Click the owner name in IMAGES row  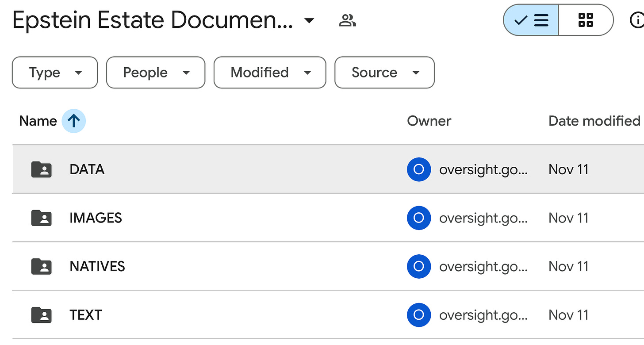coord(483,218)
